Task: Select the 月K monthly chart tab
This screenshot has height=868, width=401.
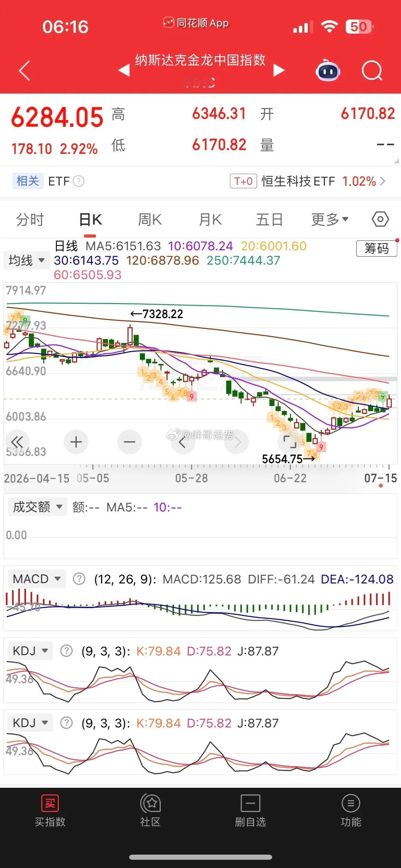Action: [210, 219]
